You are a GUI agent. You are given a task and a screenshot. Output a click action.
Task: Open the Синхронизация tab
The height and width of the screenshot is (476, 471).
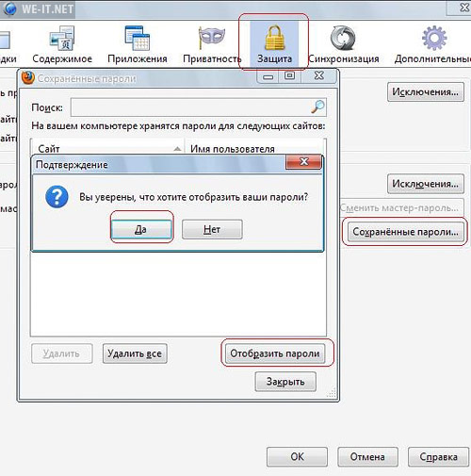344,45
